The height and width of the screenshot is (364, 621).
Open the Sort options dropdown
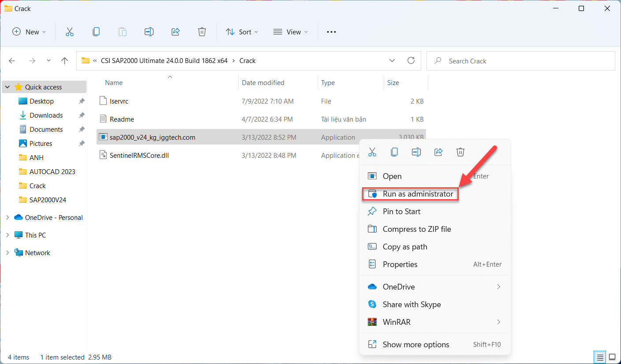242,32
